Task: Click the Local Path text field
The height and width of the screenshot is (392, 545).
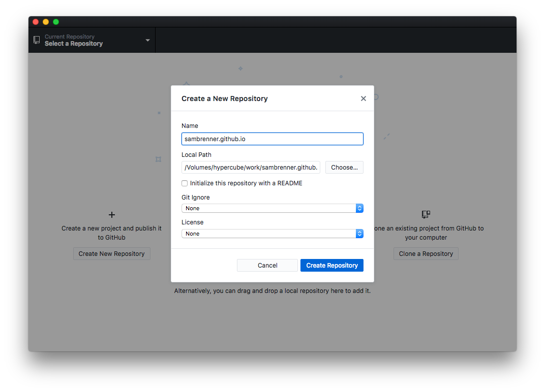Action: point(251,168)
